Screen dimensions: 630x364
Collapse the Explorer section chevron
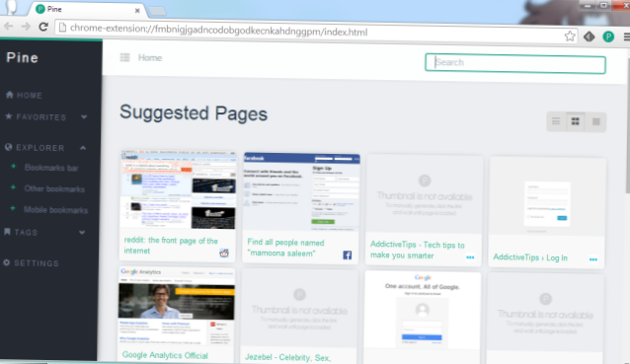tap(83, 148)
